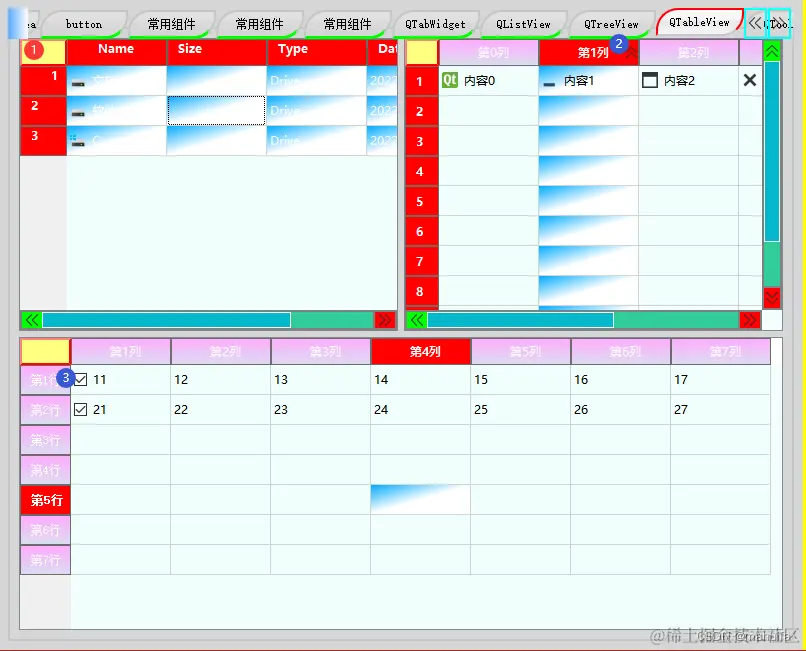This screenshot has width=806, height=651.
Task: Open the QListView tab
Action: [523, 24]
